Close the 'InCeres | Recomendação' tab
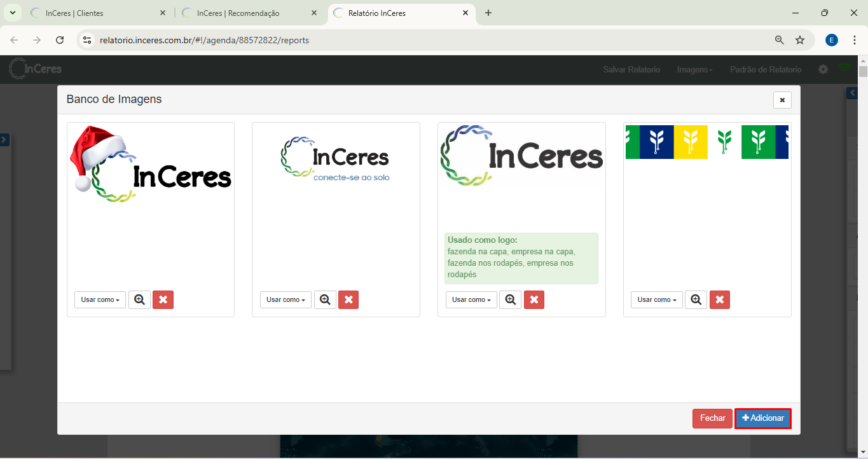 pyautogui.click(x=314, y=13)
